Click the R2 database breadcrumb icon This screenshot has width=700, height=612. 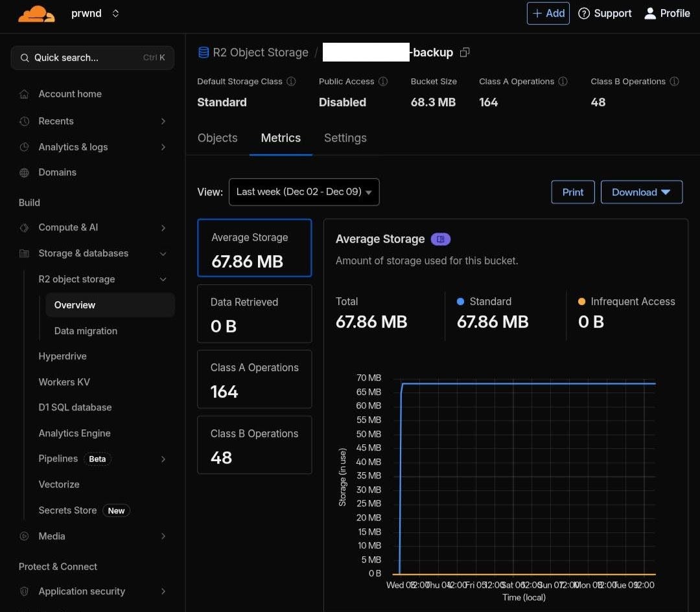point(204,52)
